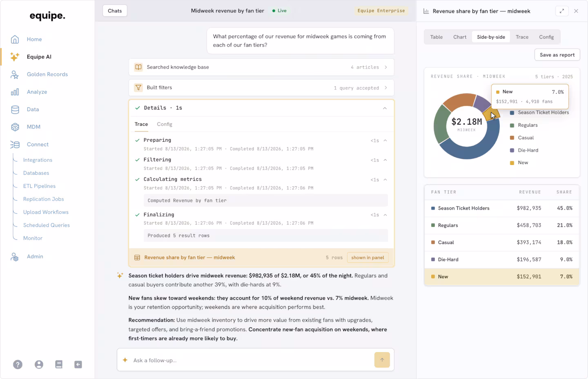Select Trace tab under Details
588x379 pixels.
(x=141, y=124)
